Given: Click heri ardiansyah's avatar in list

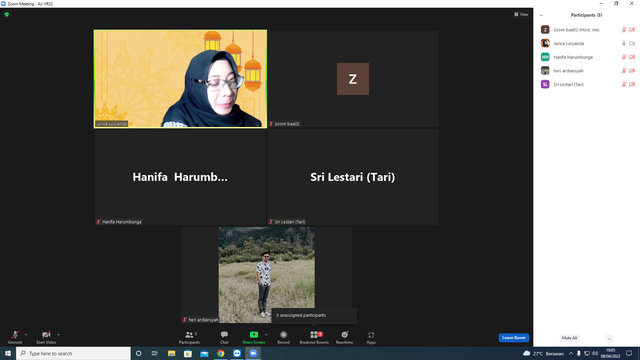Looking at the screenshot, I should pyautogui.click(x=545, y=71).
